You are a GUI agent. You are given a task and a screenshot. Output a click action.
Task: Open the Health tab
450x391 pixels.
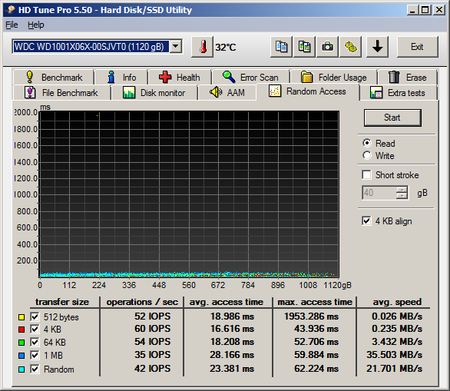(180, 77)
